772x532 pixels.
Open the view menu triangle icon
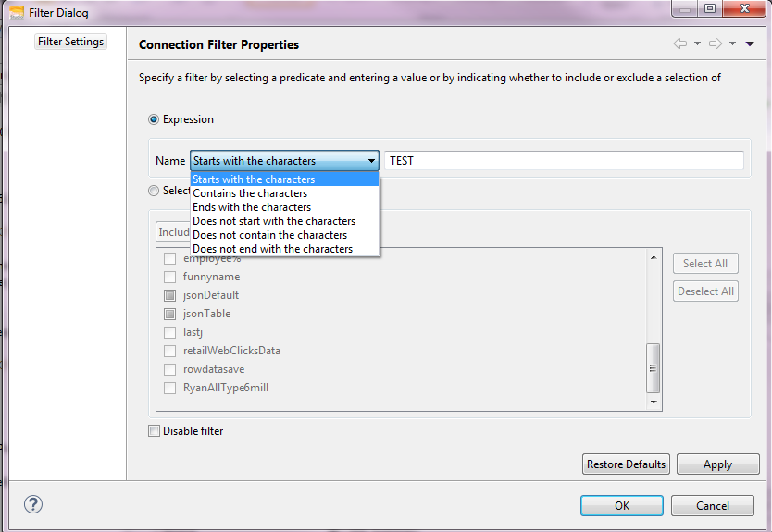point(750,44)
